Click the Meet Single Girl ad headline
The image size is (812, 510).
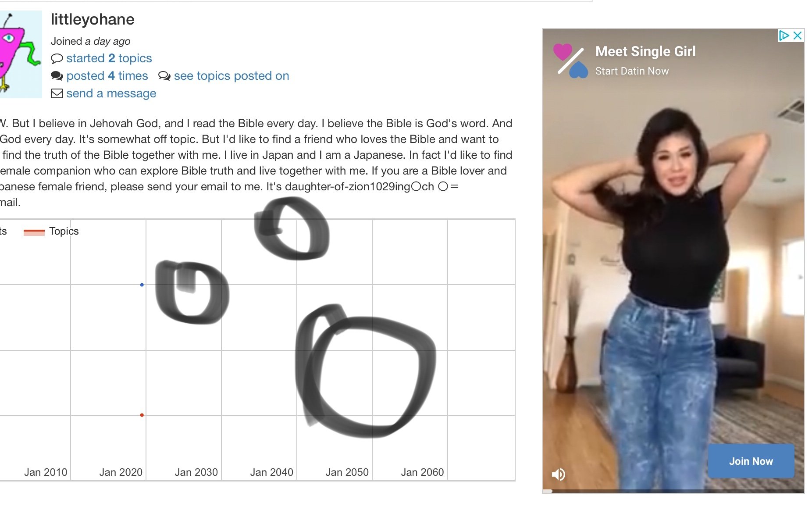click(645, 51)
